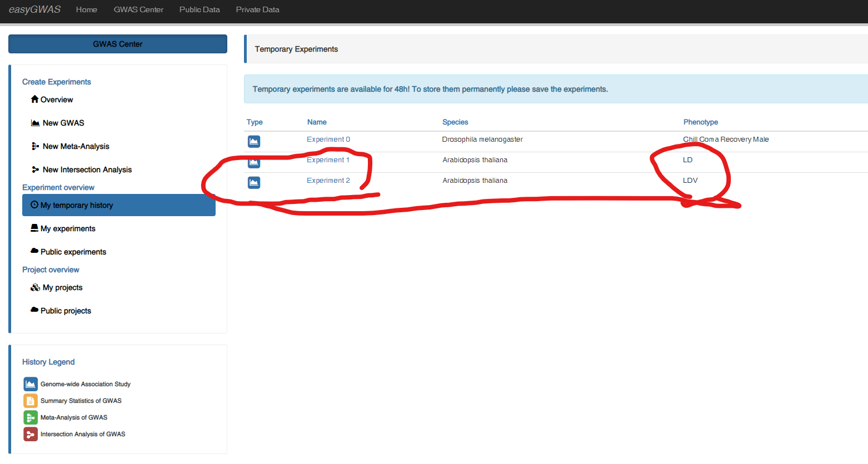Click the GWAS icon for Experiment 0

254,141
